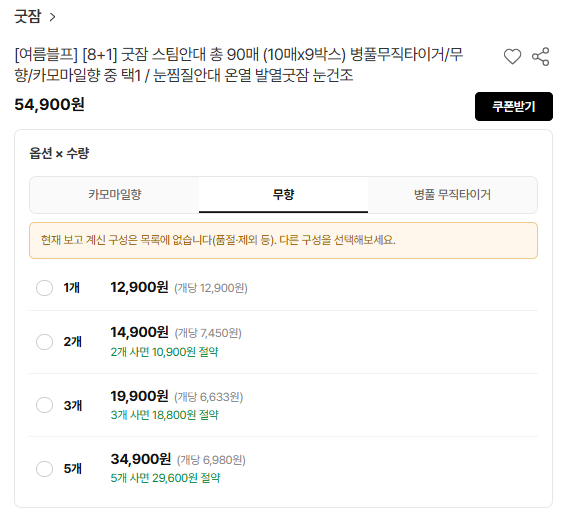Switch to the 카모마일향 option tab
Viewport: 574px width, 521px height.
115,194
